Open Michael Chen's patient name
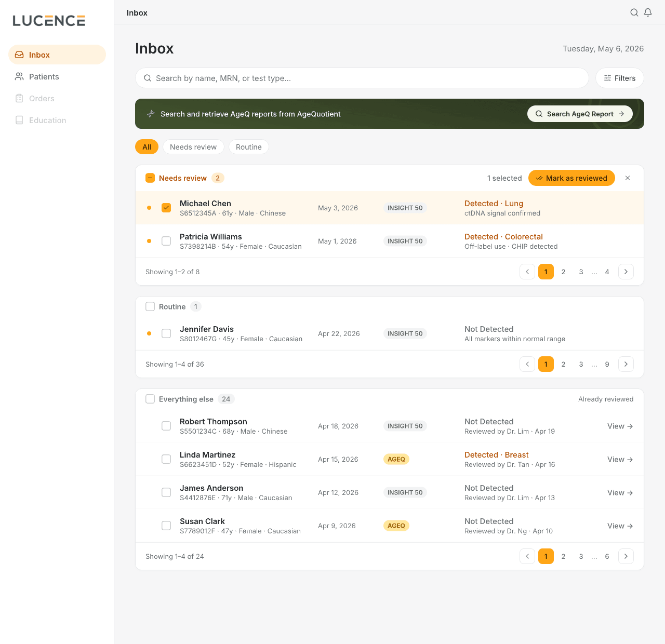Image resolution: width=665 pixels, height=644 pixels. 205,203
